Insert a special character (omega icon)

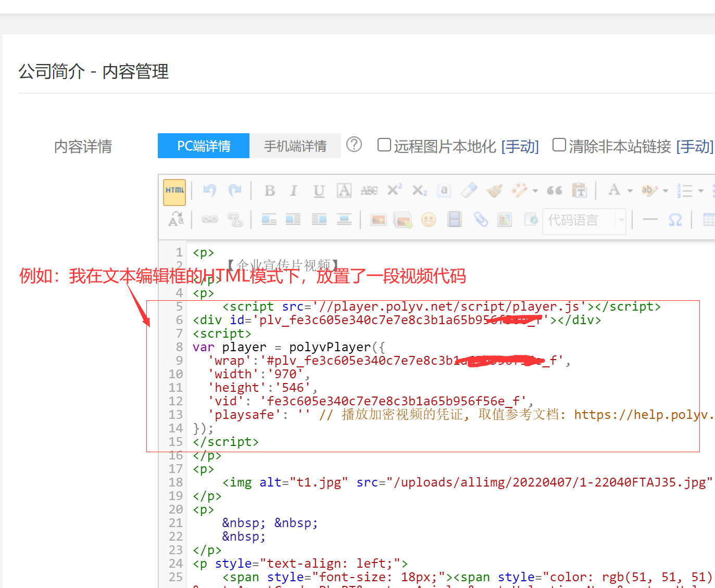click(675, 220)
